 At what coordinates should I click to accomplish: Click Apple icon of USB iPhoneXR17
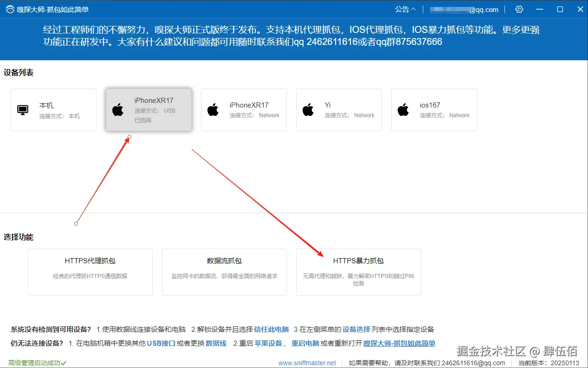tap(118, 110)
